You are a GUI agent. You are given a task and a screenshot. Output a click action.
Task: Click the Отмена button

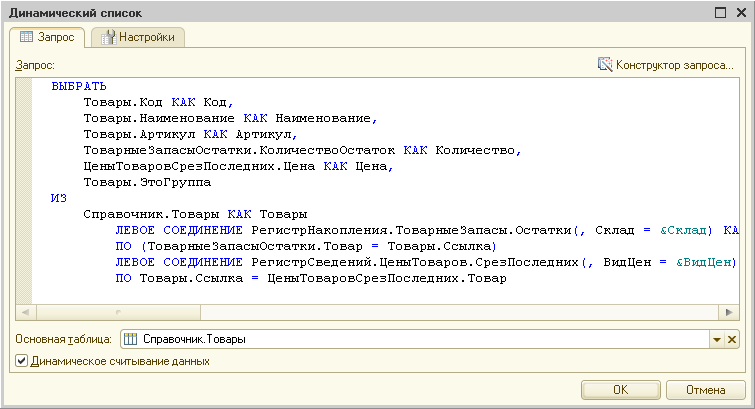click(707, 389)
